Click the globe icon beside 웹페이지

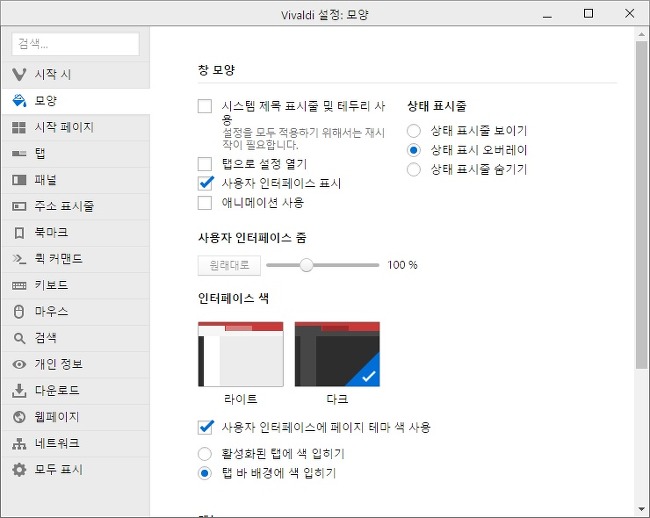[x=19, y=417]
